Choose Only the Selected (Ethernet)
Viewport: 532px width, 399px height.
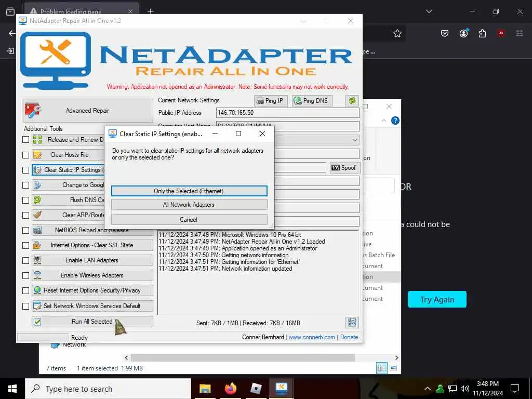[x=189, y=191]
